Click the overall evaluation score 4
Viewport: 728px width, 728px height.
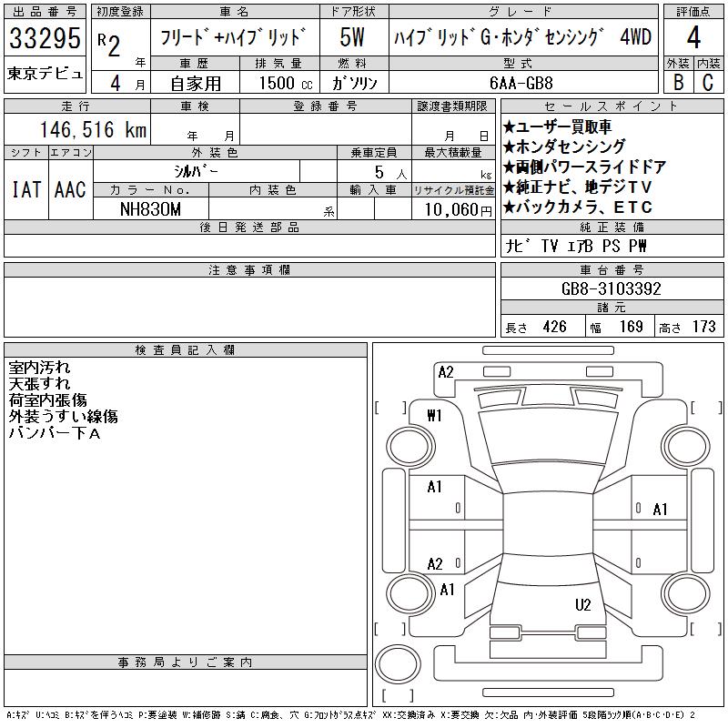(x=693, y=38)
